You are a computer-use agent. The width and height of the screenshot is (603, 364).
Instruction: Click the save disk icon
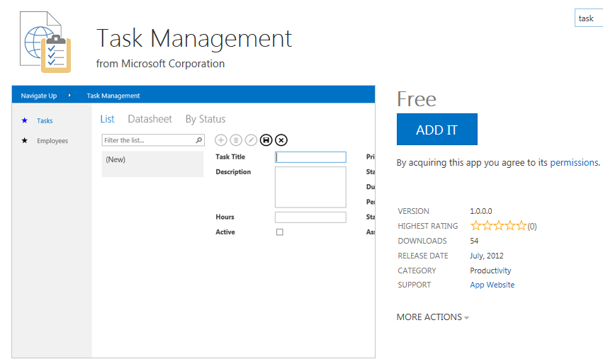(266, 140)
